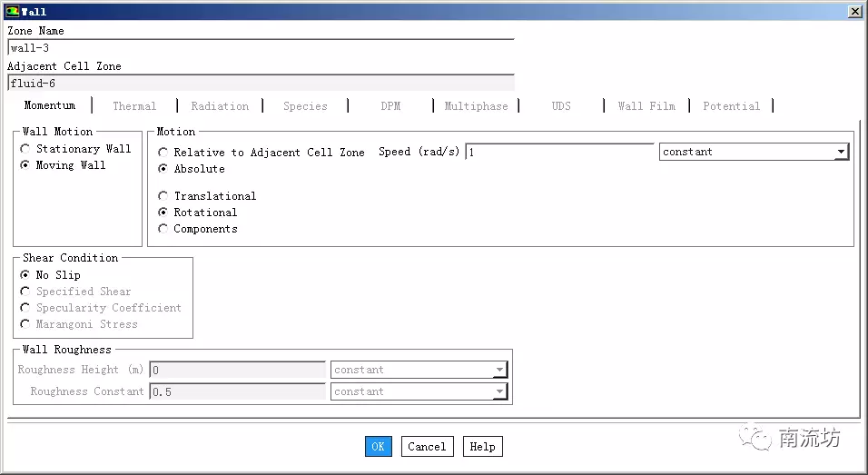
Task: Click the Cancel button
Action: (x=428, y=447)
